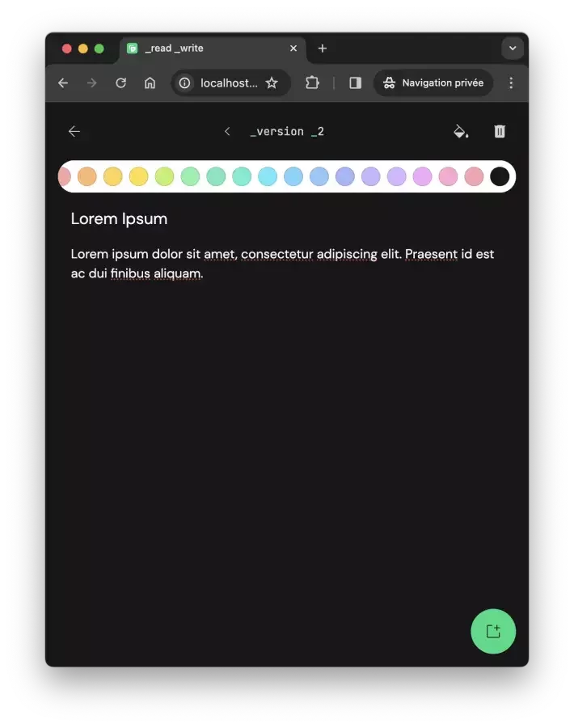Open the browser extensions puzzle icon
The height and width of the screenshot is (728, 574).
point(312,83)
